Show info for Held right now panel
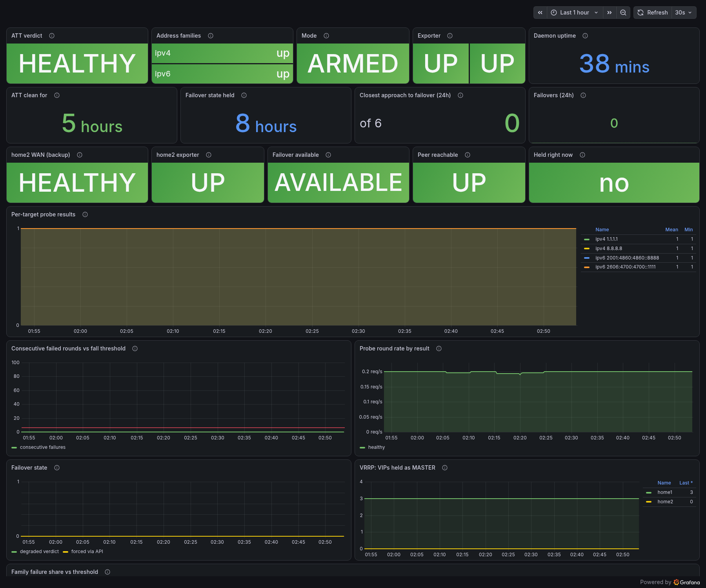Image resolution: width=706 pixels, height=588 pixels. click(x=582, y=155)
